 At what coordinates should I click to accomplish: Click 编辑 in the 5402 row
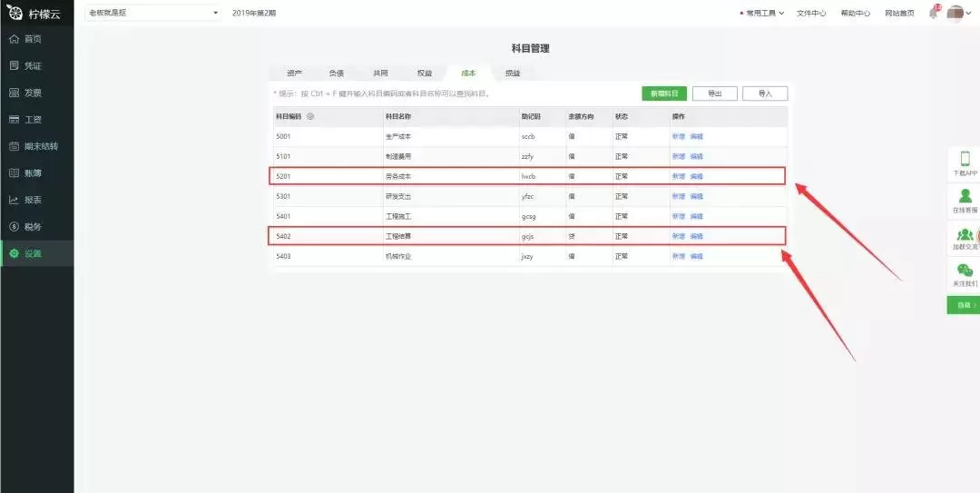tap(696, 236)
